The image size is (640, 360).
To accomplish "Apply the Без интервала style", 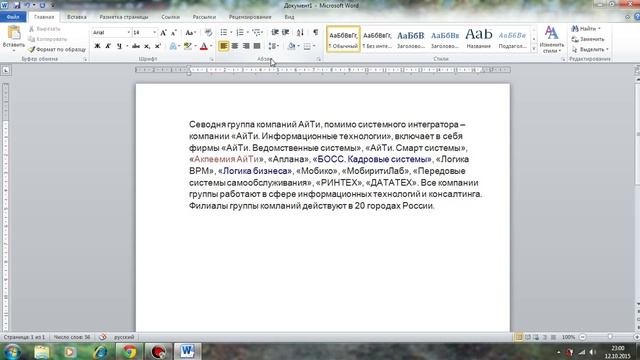I will pyautogui.click(x=377, y=39).
